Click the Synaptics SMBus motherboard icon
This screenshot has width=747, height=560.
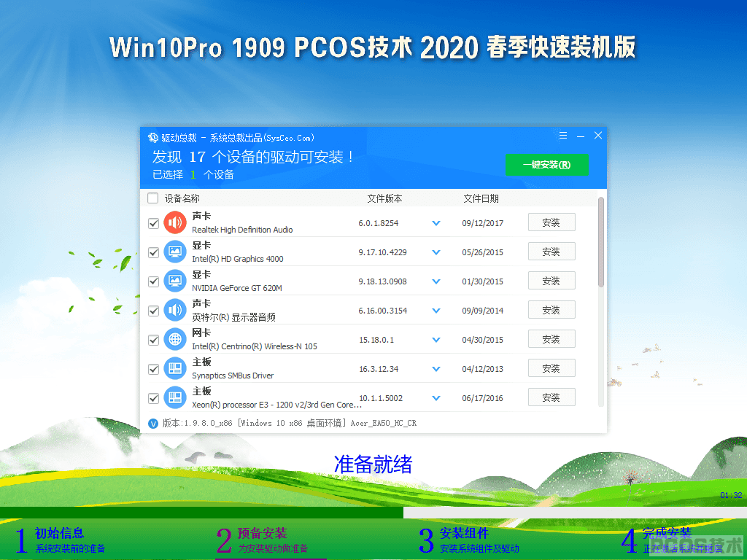[175, 368]
